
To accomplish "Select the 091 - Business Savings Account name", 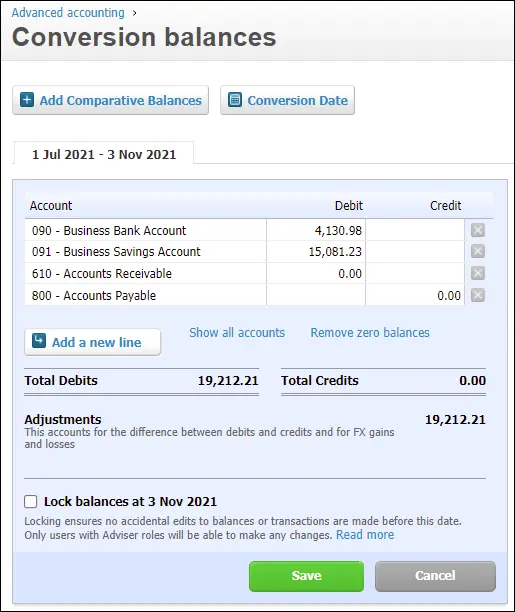I will [x=116, y=252].
